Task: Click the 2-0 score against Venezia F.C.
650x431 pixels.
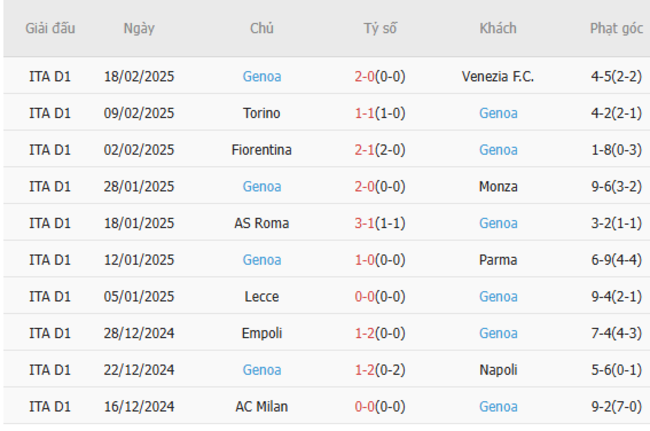Action: click(365, 76)
